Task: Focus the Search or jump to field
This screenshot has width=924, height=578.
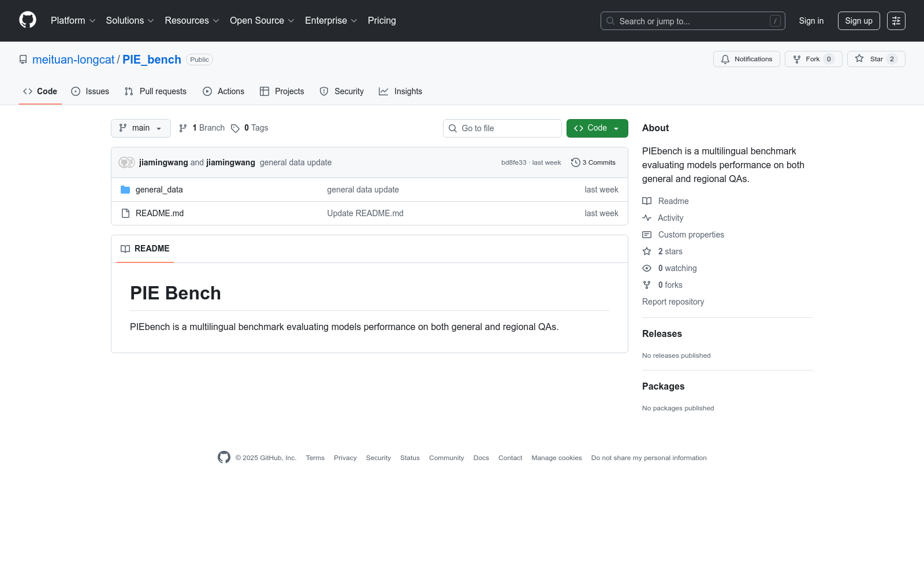Action: pyautogui.click(x=692, y=21)
